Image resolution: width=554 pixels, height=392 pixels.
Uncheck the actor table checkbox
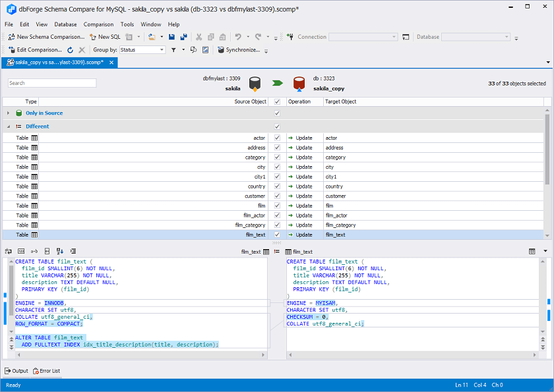[x=277, y=138]
